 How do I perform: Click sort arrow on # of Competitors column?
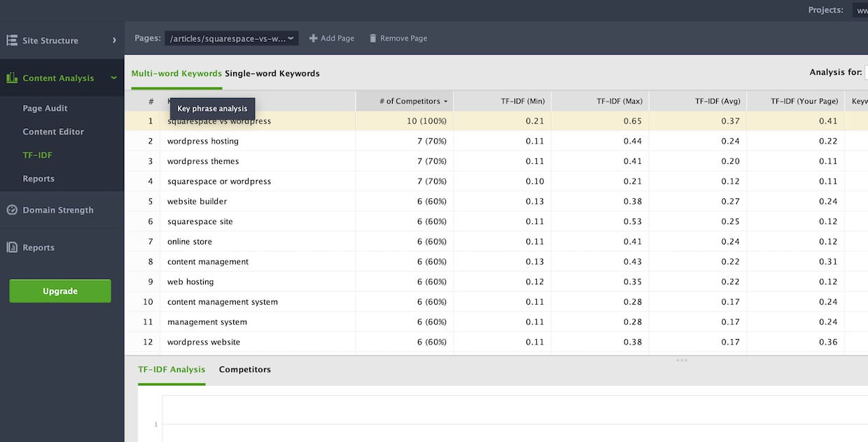point(445,102)
